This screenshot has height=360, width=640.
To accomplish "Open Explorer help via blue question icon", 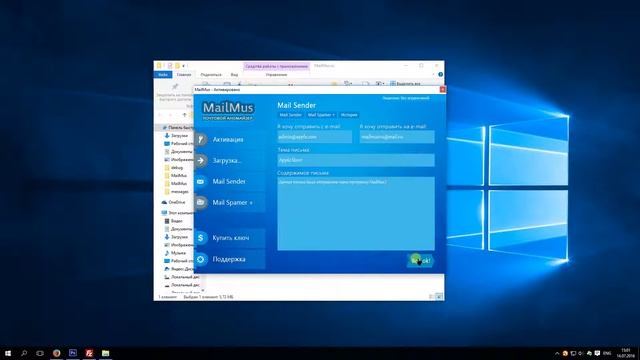I will tap(440, 75).
